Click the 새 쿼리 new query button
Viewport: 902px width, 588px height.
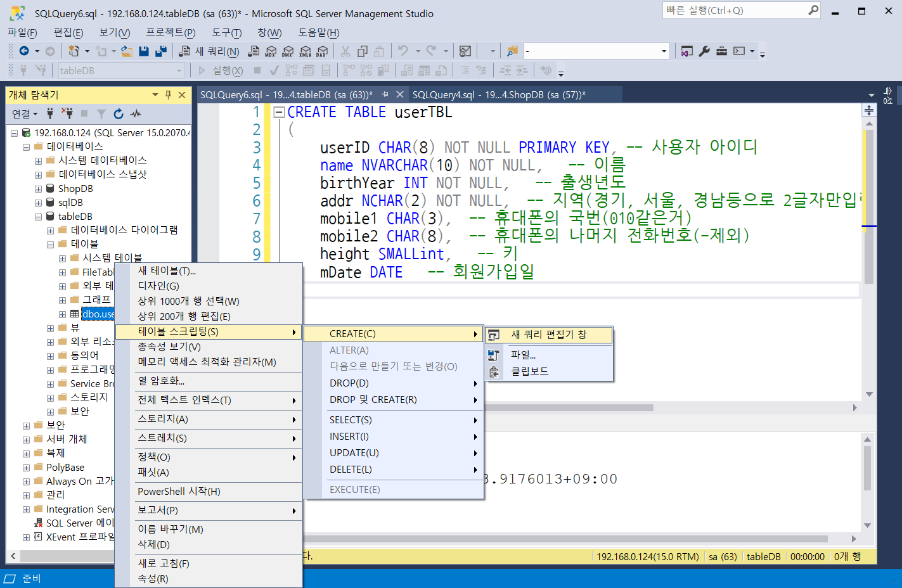pos(209,51)
